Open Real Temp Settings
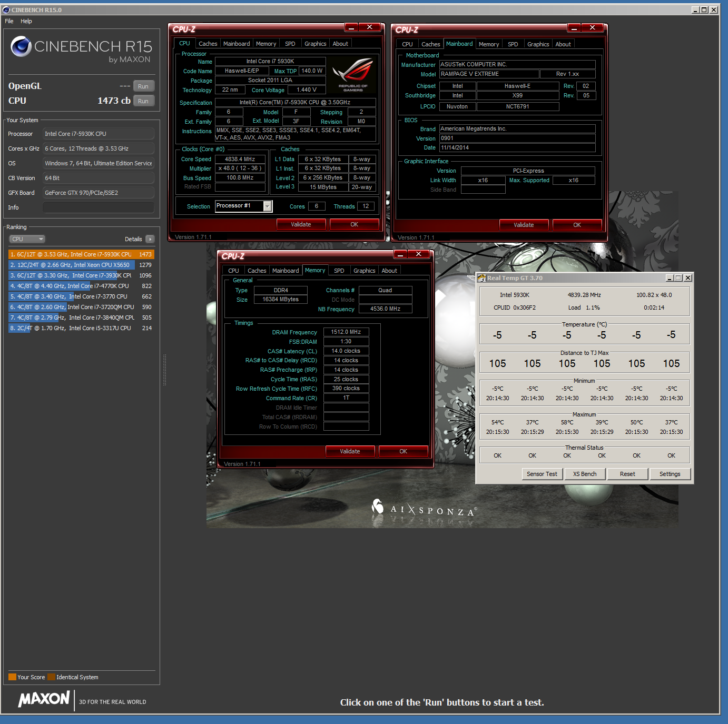This screenshot has height=724, width=728. (670, 474)
